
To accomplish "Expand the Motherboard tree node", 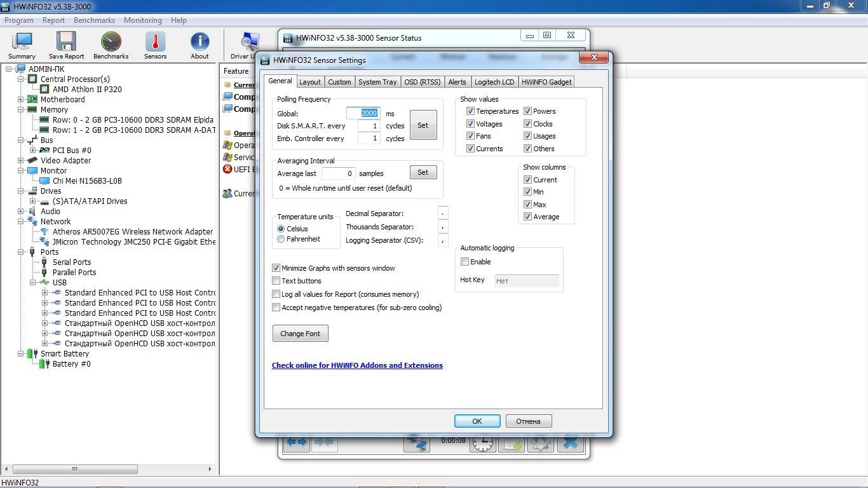I will point(21,99).
